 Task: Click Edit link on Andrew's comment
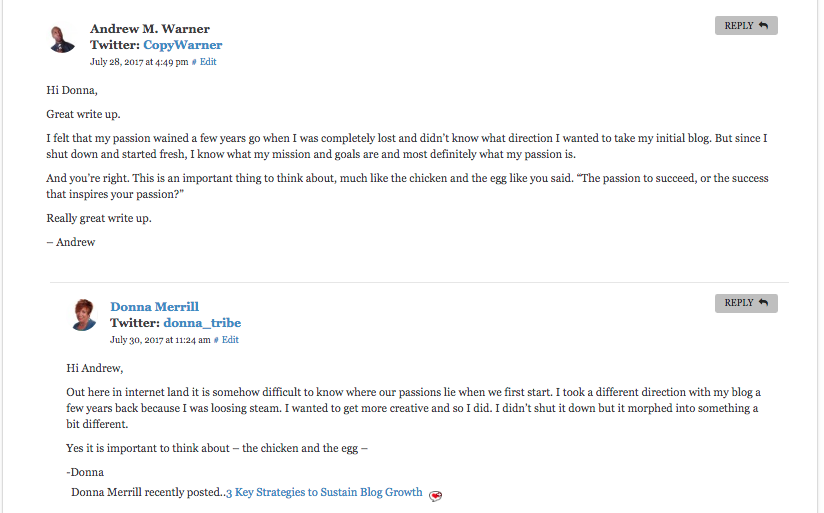click(x=208, y=61)
